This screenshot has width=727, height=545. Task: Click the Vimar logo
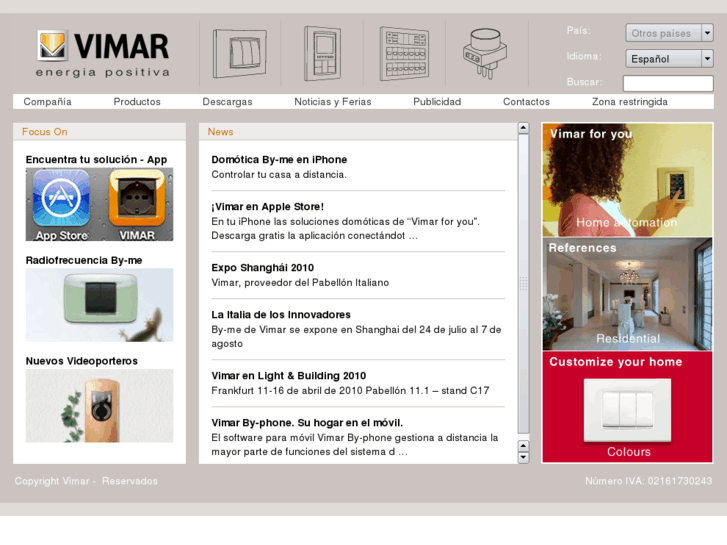103,53
